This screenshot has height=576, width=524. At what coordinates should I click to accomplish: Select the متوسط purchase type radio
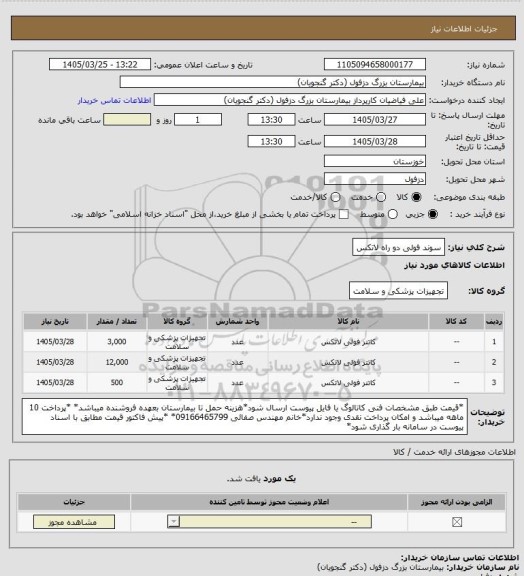point(392,214)
